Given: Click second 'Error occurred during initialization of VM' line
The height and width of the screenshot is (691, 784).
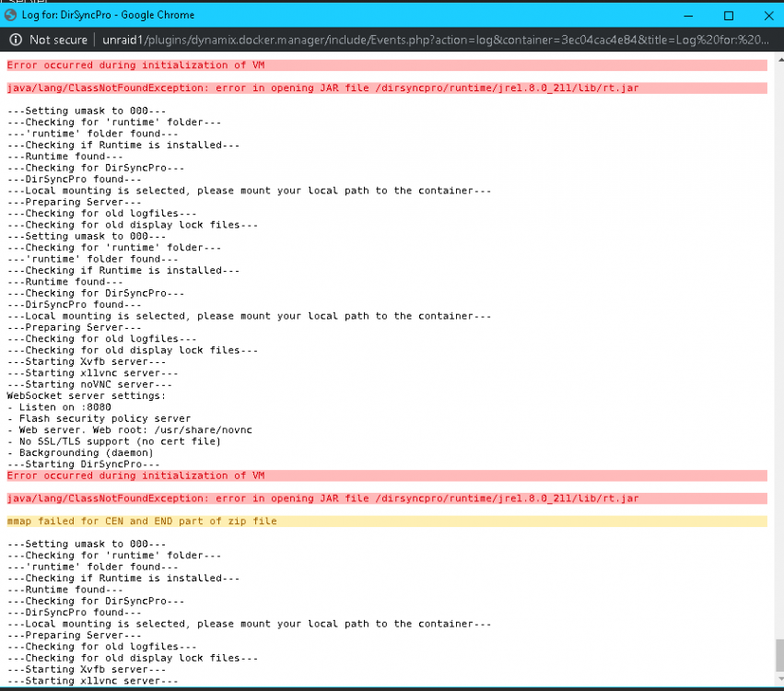Looking at the screenshot, I should coord(387,475).
